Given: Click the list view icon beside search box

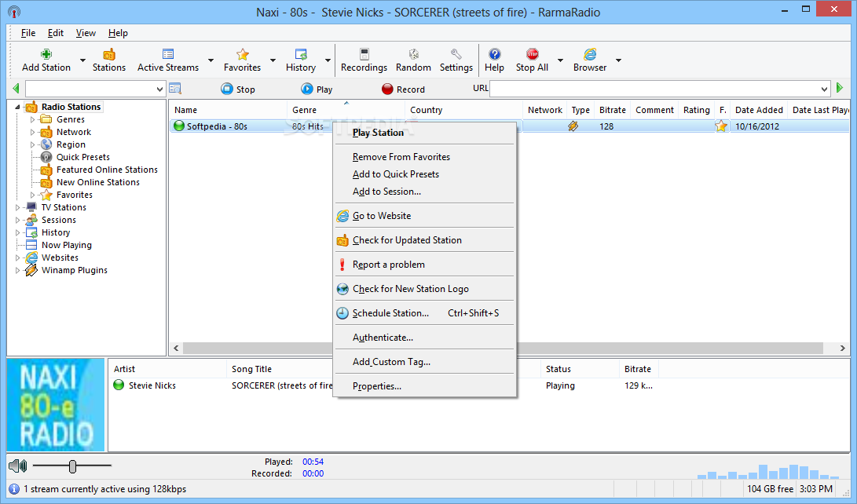Looking at the screenshot, I should pos(175,89).
